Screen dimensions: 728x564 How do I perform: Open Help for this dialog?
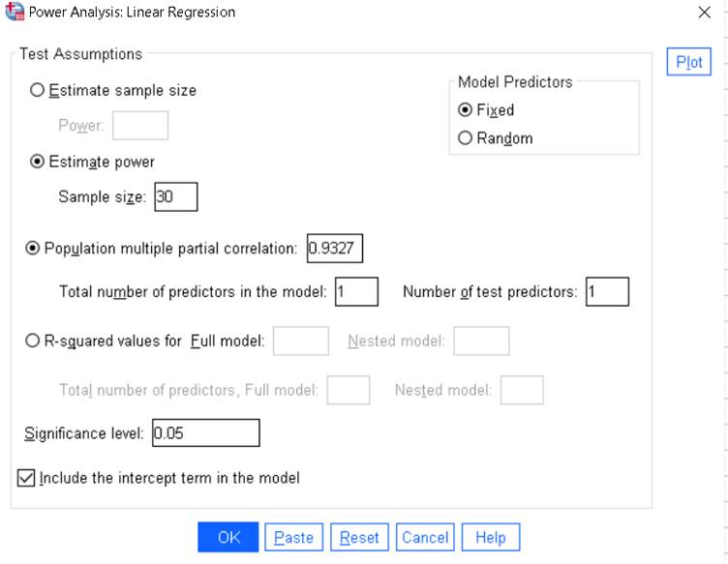coord(491,537)
